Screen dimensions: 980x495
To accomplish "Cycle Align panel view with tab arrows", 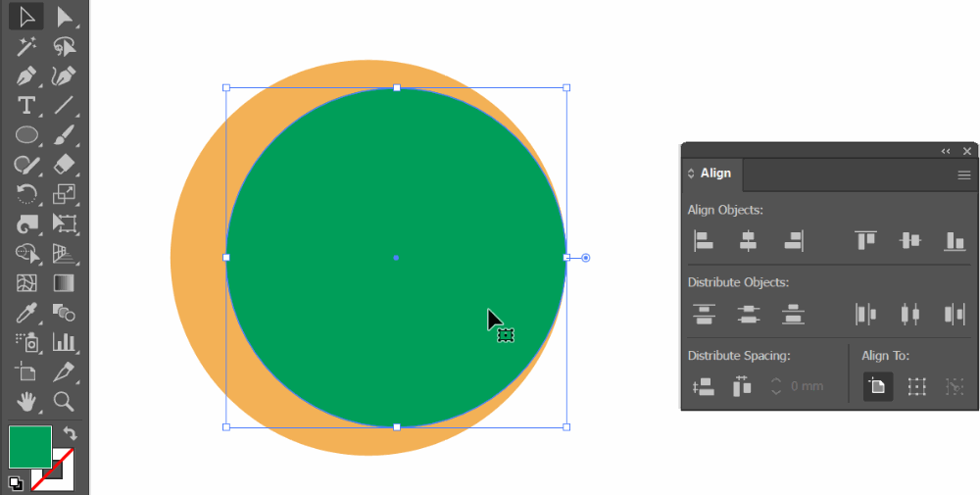I will pos(691,173).
